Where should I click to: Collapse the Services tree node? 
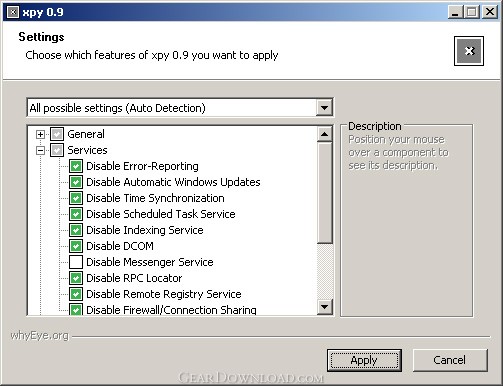click(40, 150)
